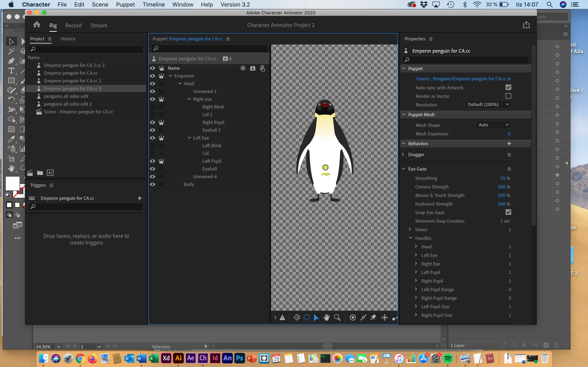Open the Resolution Default (200%) dropdown

pos(488,104)
